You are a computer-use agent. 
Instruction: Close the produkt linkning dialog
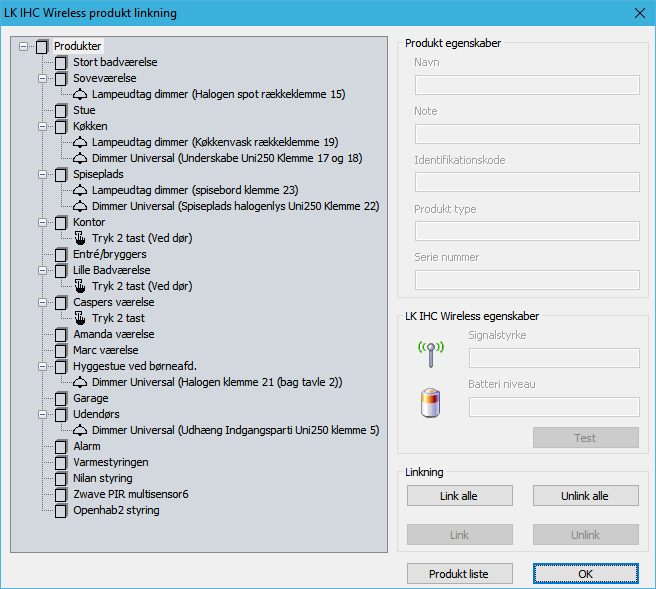(x=640, y=13)
